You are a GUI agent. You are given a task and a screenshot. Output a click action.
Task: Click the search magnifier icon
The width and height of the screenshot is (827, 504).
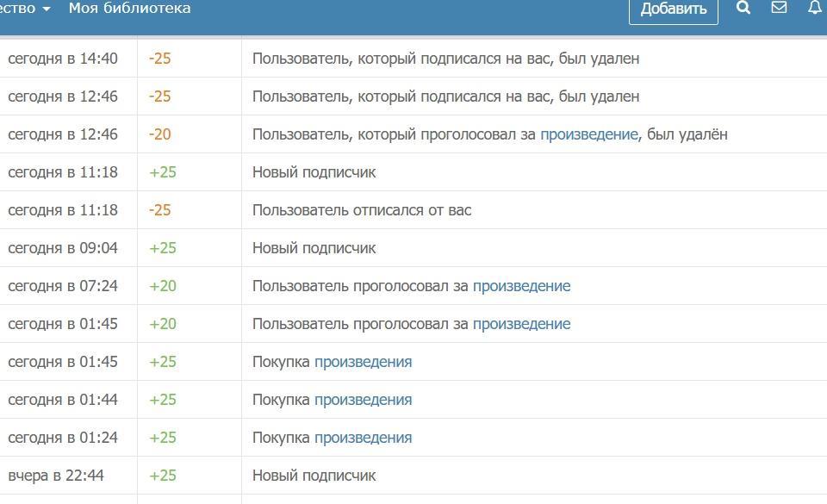743,8
